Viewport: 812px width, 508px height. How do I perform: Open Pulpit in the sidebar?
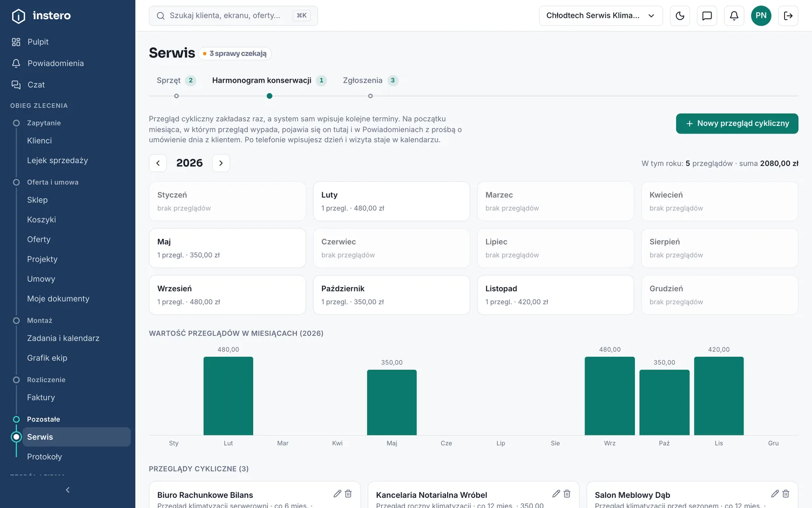pyautogui.click(x=67, y=42)
